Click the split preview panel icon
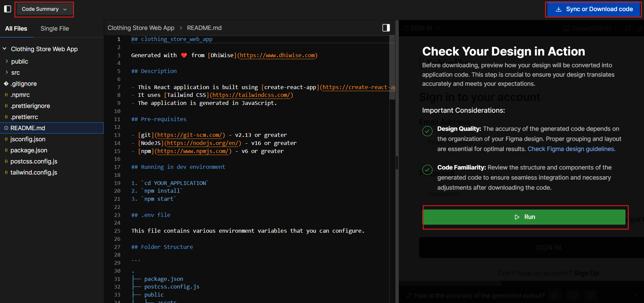This screenshot has height=303, width=644. coord(386,28)
